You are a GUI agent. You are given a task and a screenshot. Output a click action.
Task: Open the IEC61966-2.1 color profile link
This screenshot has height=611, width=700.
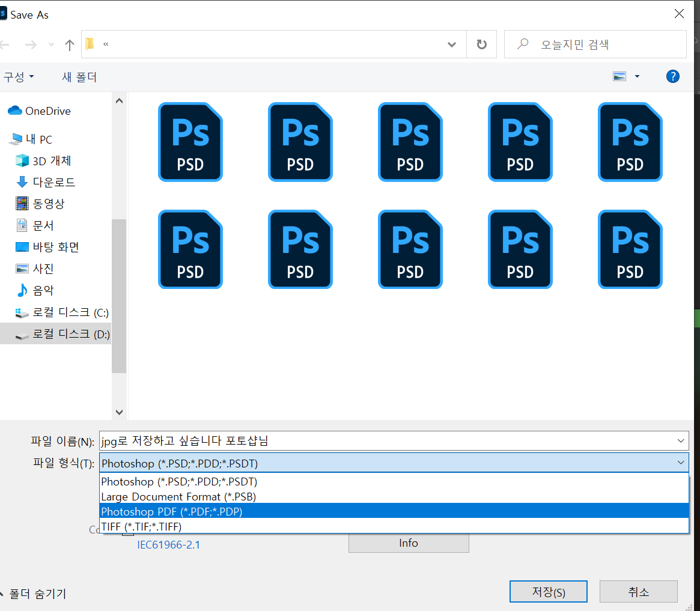click(168, 545)
